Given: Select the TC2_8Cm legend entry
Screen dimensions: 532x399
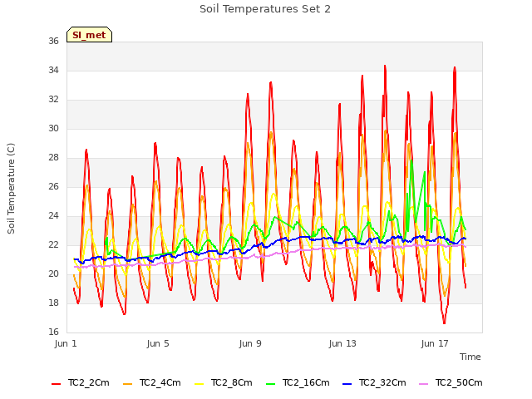Looking at the screenshot, I should tap(224, 382).
